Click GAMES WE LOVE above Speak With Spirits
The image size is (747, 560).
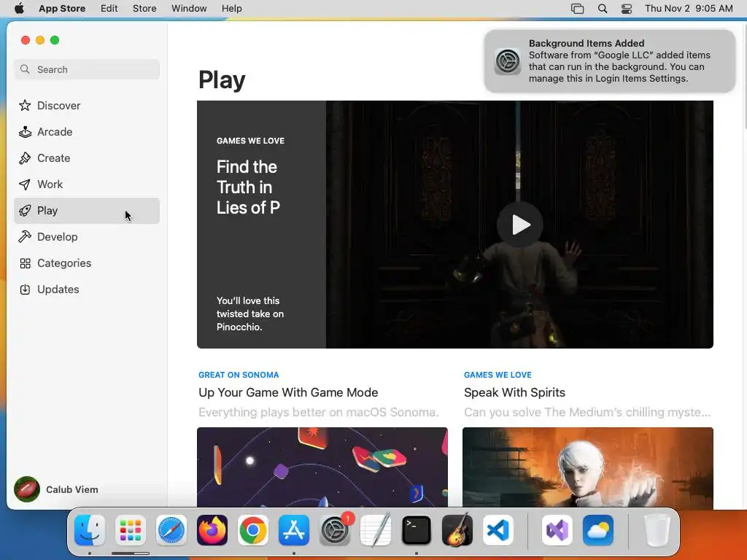click(498, 375)
